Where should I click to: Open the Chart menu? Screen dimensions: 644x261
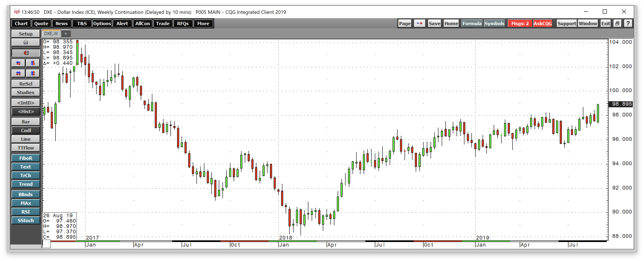point(21,23)
